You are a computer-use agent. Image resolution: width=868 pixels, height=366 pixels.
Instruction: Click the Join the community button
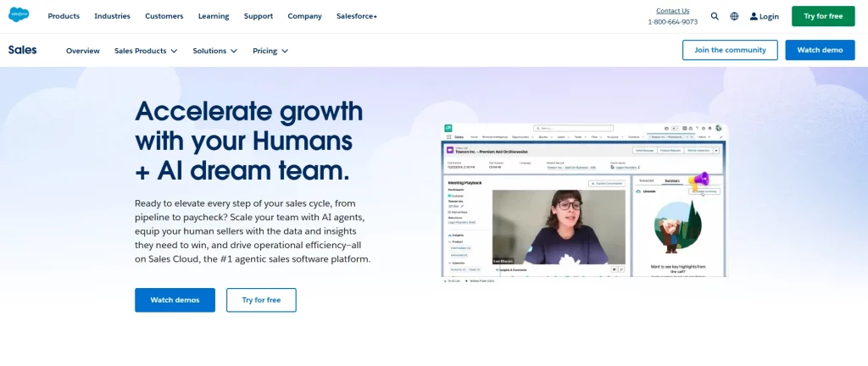point(730,50)
